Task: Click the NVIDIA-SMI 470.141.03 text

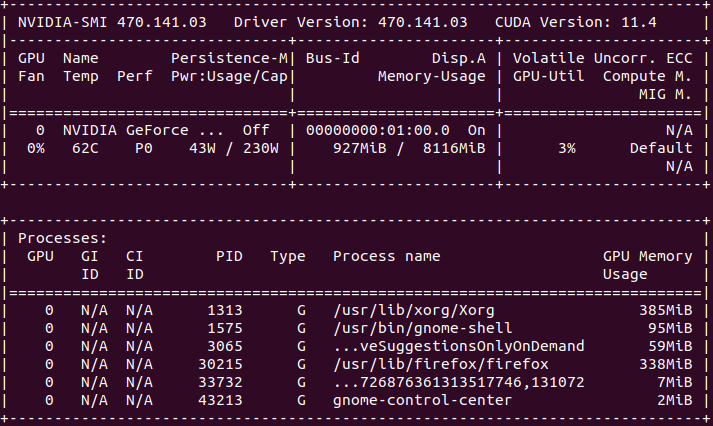Action: click(x=112, y=22)
